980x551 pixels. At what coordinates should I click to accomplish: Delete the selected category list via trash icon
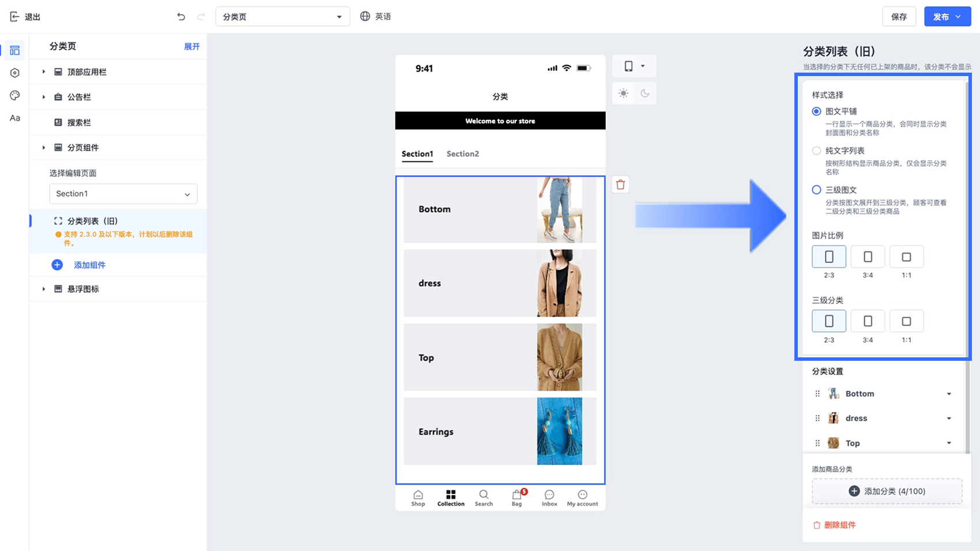click(x=620, y=184)
